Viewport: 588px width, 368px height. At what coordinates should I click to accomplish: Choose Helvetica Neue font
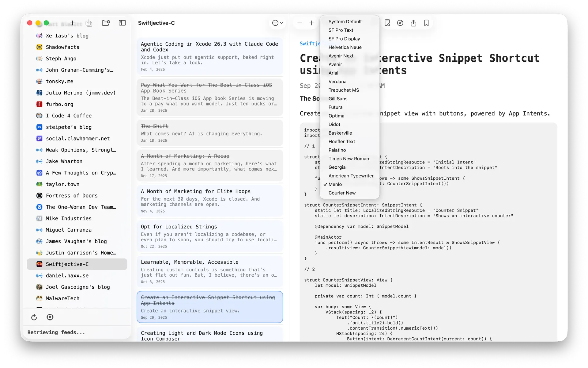point(349,47)
